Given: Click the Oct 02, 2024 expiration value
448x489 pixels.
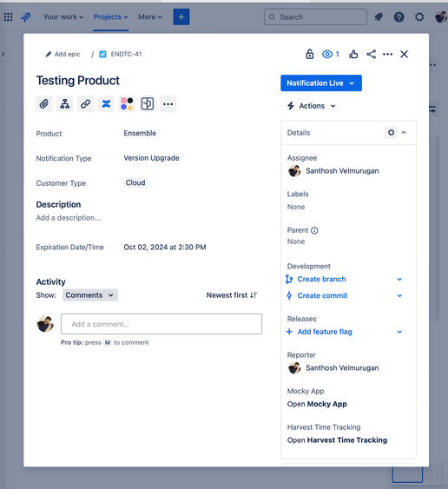Looking at the screenshot, I should pyautogui.click(x=165, y=248).
